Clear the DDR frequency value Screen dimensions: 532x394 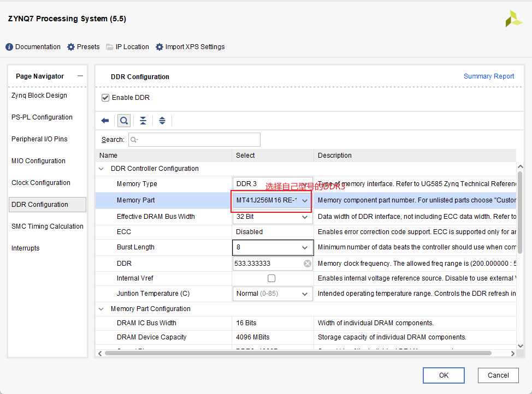click(308, 264)
